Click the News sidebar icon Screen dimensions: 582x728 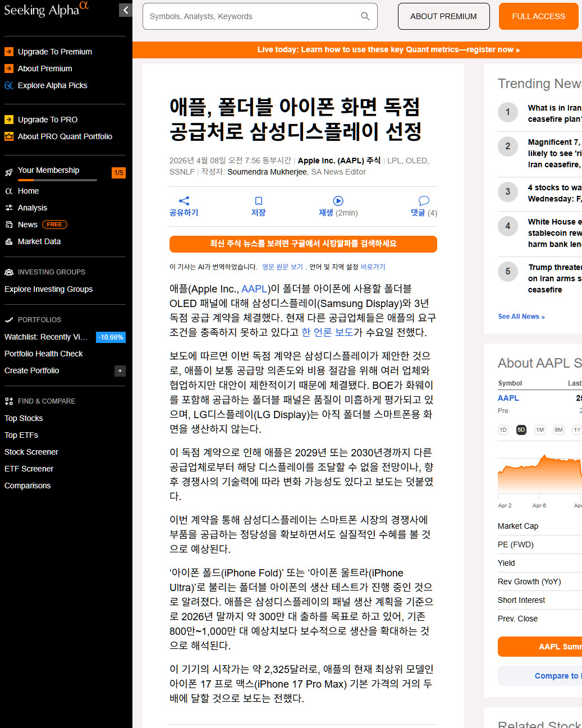pyautogui.click(x=9, y=225)
